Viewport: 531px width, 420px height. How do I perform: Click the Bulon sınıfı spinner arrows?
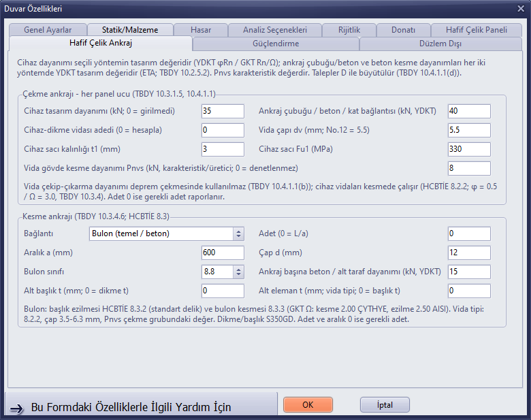pyautogui.click(x=238, y=272)
